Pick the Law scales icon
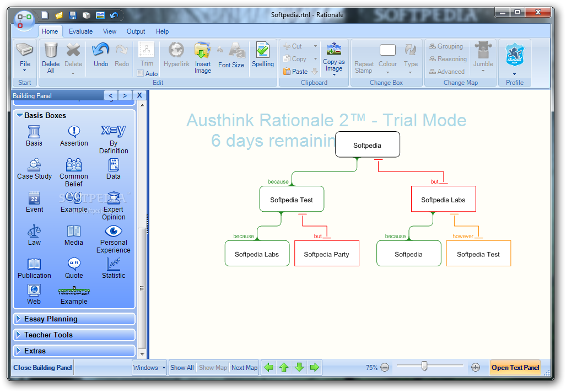The width and height of the screenshot is (566, 392). [x=34, y=231]
